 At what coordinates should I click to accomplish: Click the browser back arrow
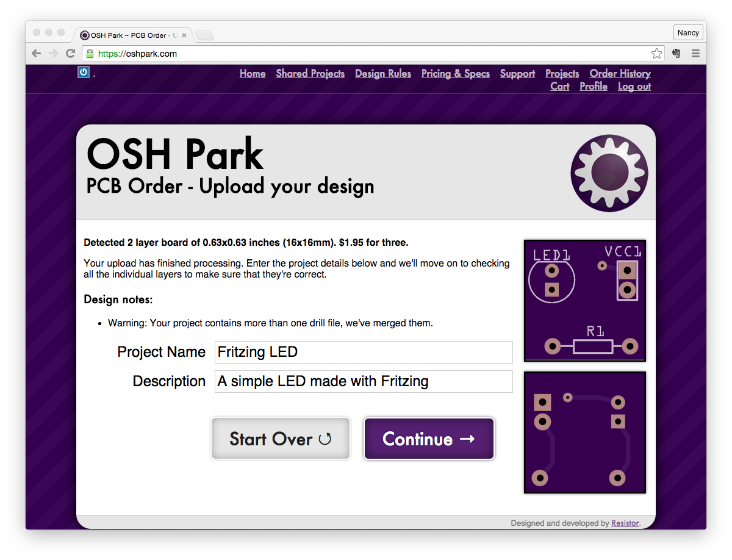[37, 54]
